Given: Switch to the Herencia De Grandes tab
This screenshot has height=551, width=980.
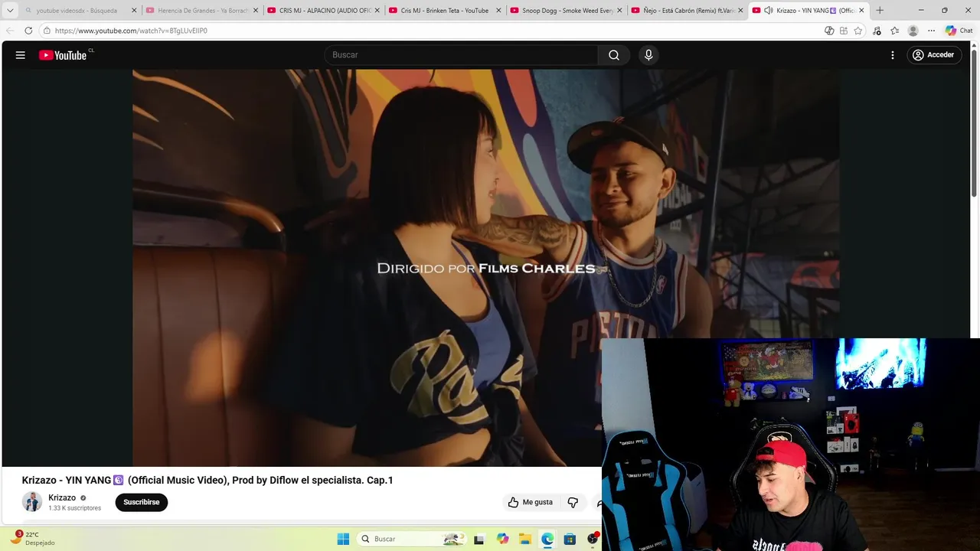Looking at the screenshot, I should coord(203,11).
